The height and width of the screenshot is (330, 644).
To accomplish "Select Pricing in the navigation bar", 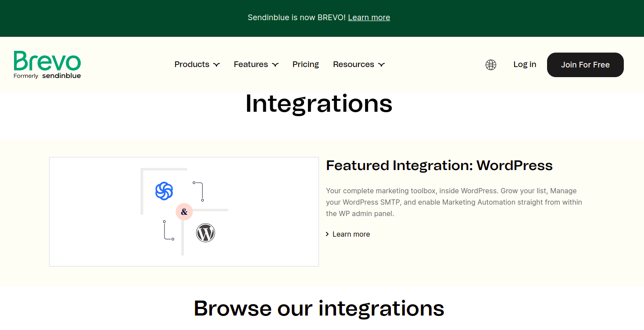I will [306, 64].
